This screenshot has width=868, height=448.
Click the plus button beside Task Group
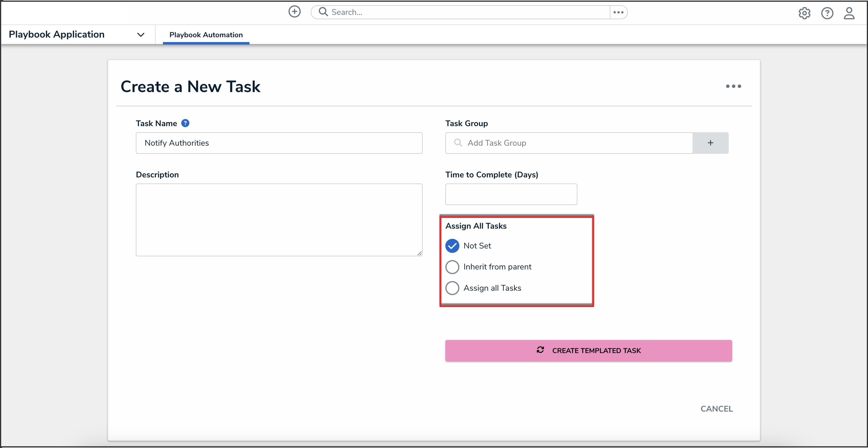(x=710, y=143)
